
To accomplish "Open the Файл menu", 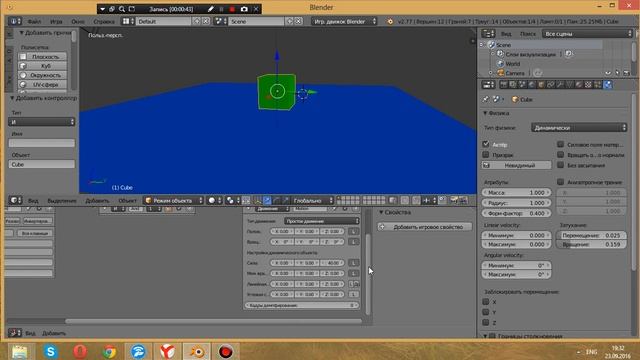I will point(34,21).
